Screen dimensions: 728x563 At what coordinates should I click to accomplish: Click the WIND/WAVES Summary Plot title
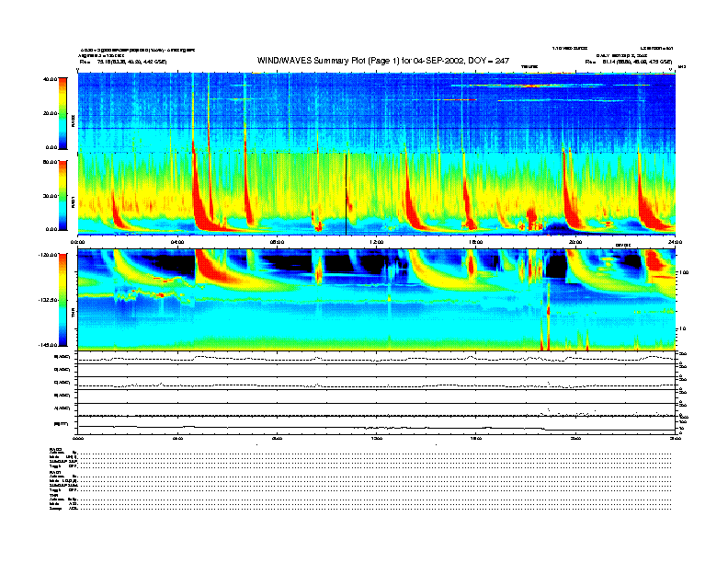pyautogui.click(x=383, y=61)
